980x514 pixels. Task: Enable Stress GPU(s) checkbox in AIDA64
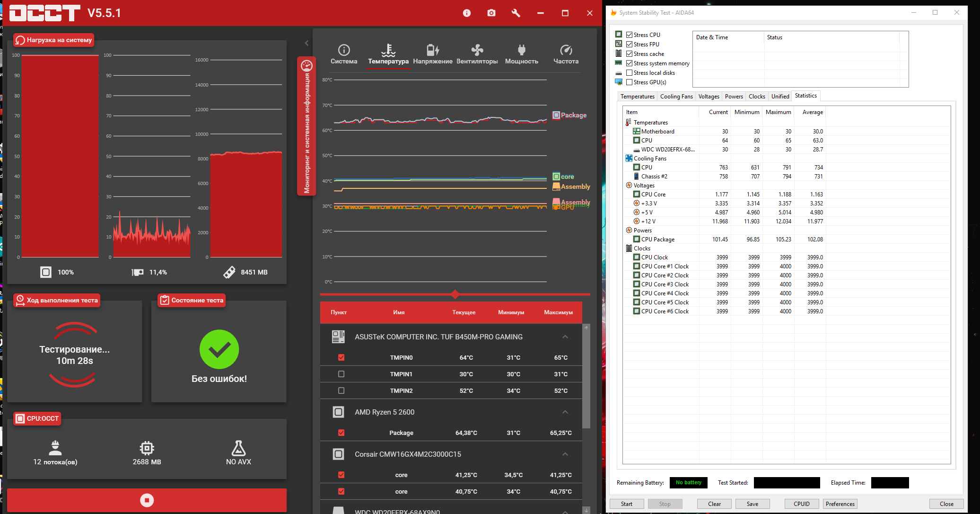(630, 82)
